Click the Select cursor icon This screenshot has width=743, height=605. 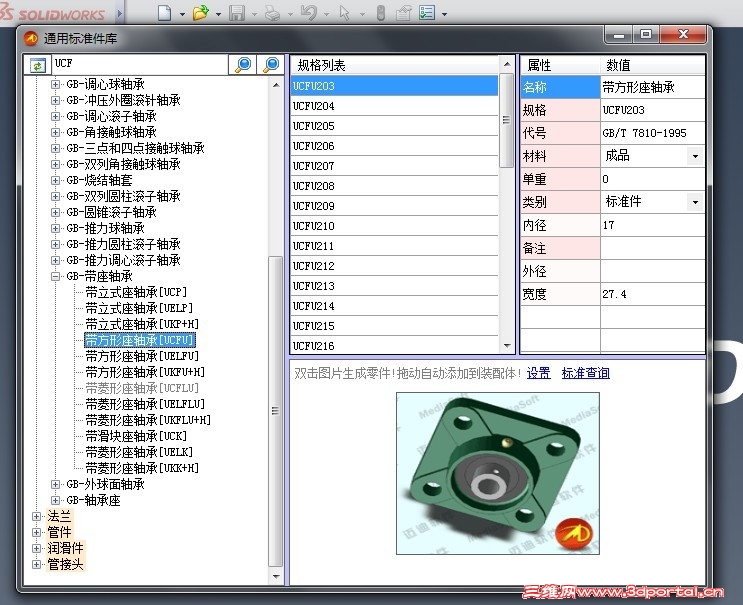[344, 13]
